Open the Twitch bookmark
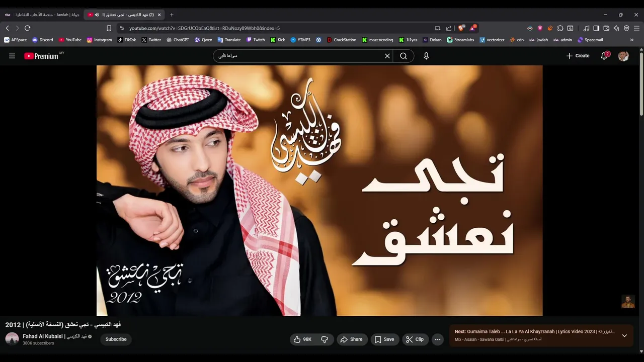The width and height of the screenshot is (644, 362). (x=256, y=40)
